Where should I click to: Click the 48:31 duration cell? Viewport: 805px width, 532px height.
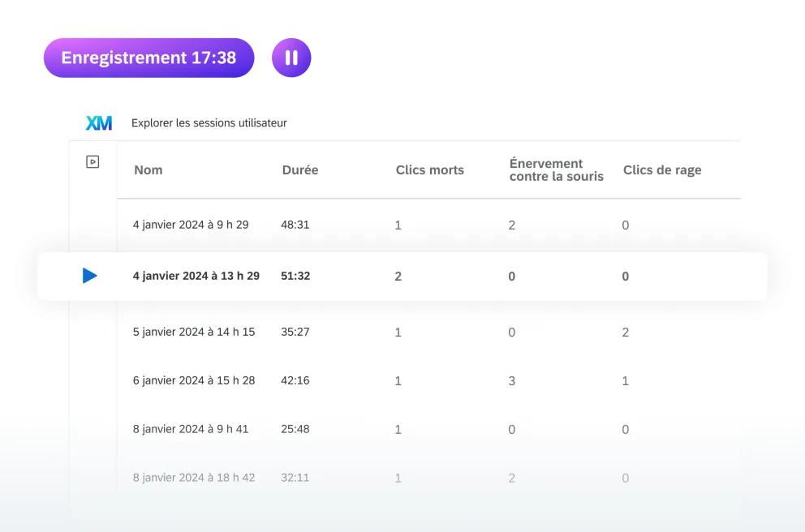[295, 225]
